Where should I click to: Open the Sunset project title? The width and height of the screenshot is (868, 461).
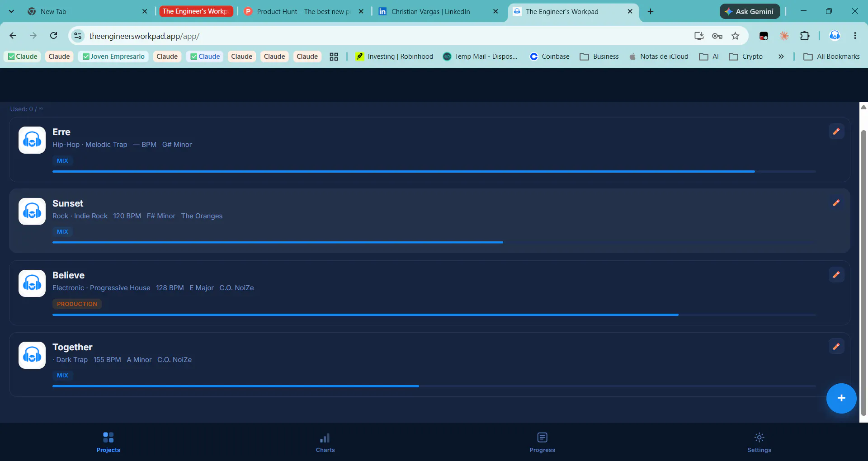pyautogui.click(x=68, y=203)
